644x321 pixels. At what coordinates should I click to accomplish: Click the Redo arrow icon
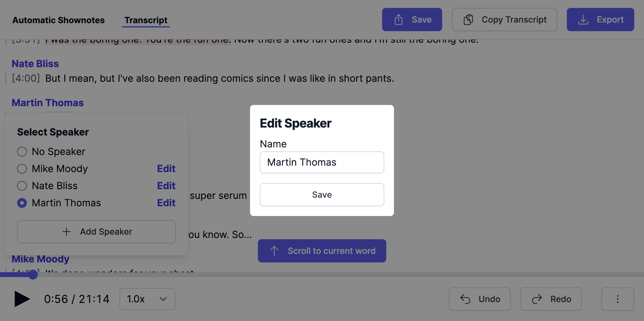point(537,299)
